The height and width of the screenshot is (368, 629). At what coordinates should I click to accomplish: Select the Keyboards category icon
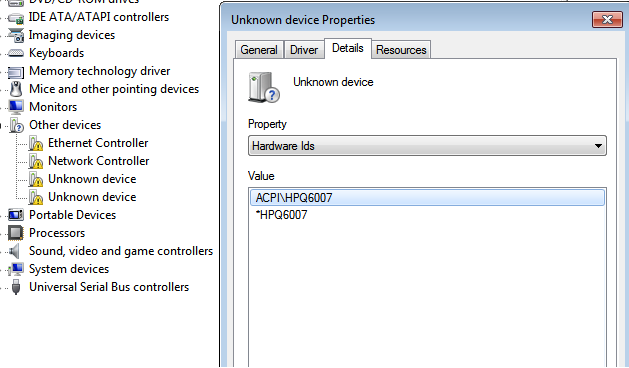click(x=16, y=53)
